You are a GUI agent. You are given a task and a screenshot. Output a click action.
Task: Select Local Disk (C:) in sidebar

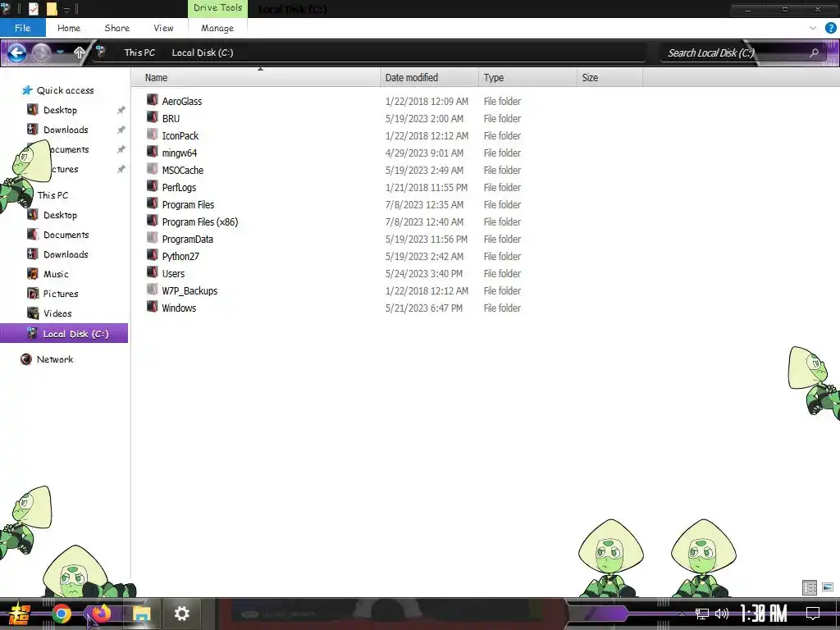(x=64, y=333)
